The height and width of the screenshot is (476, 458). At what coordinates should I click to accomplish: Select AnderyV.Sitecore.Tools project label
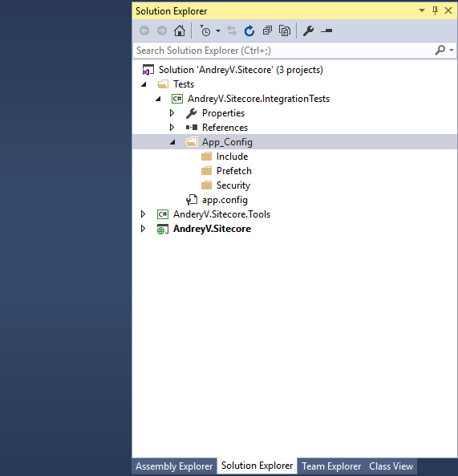click(221, 214)
